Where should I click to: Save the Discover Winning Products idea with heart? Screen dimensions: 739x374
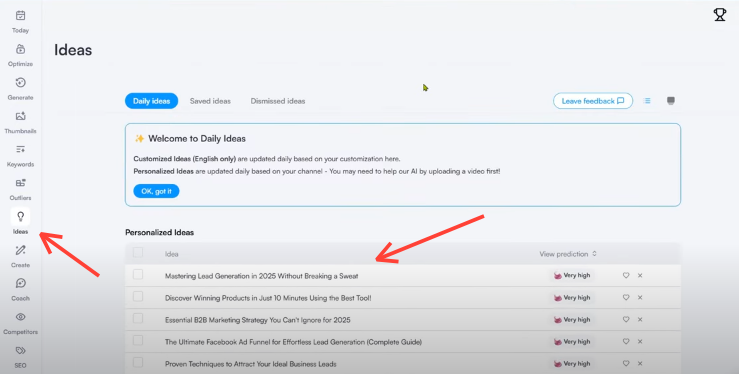click(x=626, y=298)
